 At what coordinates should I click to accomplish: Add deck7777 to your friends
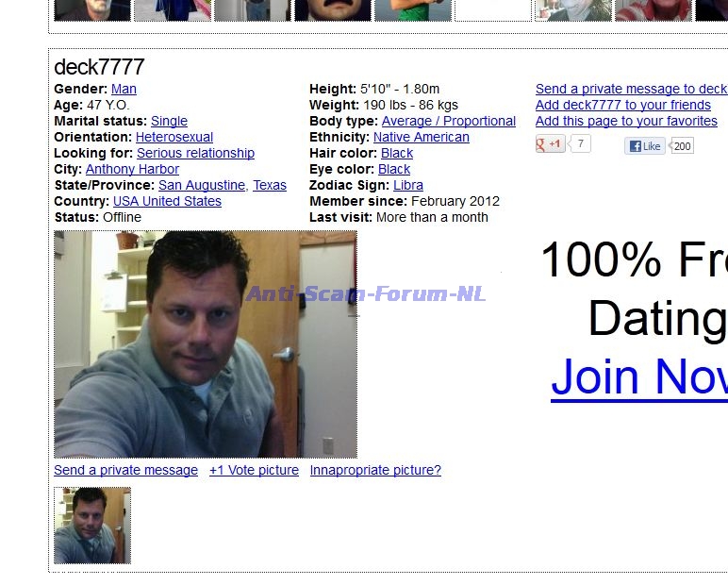point(623,105)
